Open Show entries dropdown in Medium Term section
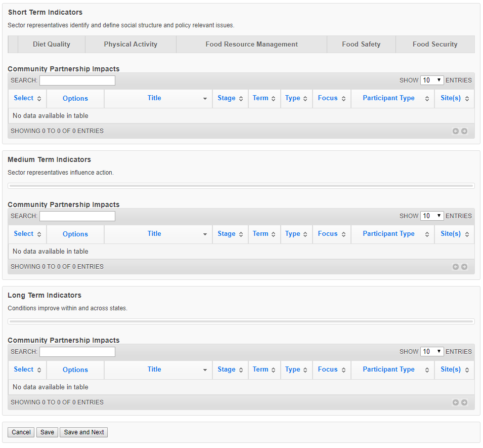483x448 pixels. (432, 216)
